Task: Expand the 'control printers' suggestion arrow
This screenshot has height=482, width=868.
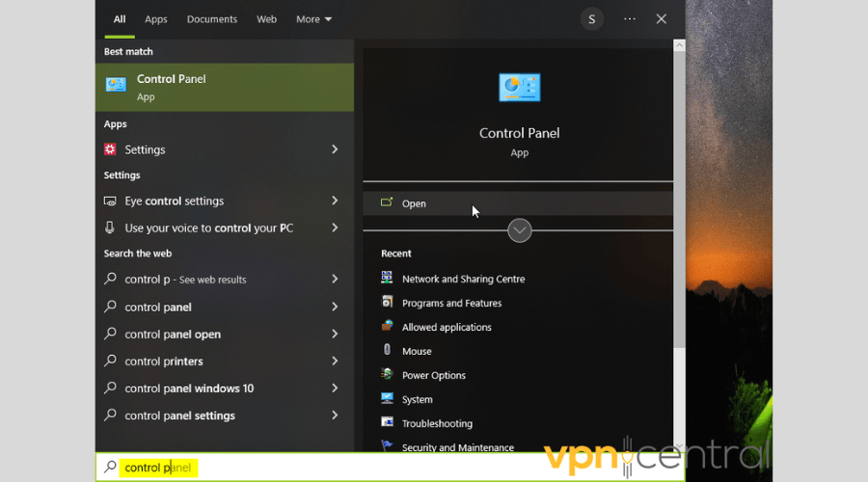Action: [x=335, y=361]
